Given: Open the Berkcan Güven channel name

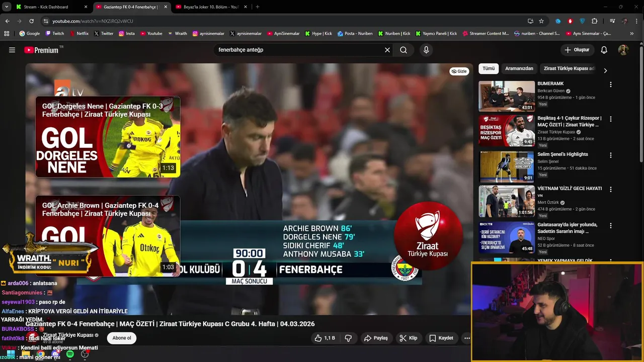Looking at the screenshot, I should click(551, 91).
